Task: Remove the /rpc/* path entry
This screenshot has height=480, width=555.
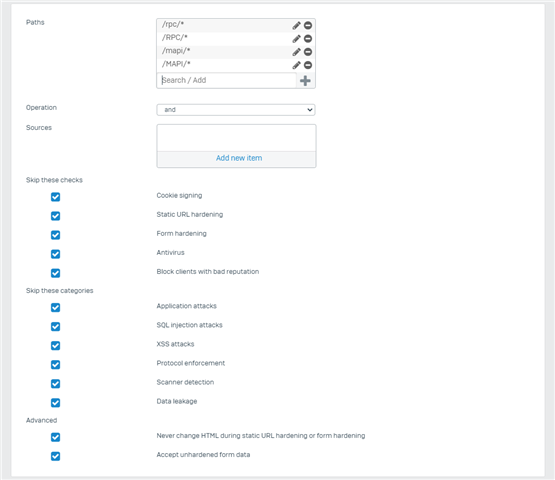Action: click(x=308, y=25)
